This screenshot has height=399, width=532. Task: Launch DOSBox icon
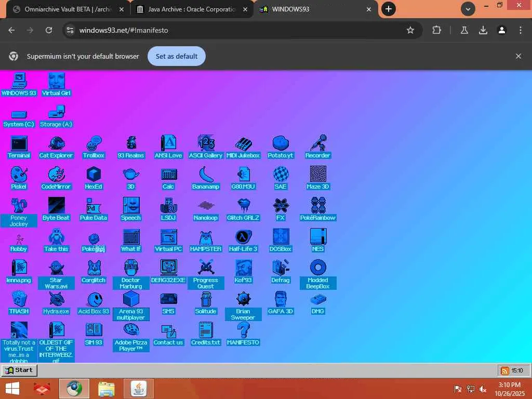[x=280, y=241]
